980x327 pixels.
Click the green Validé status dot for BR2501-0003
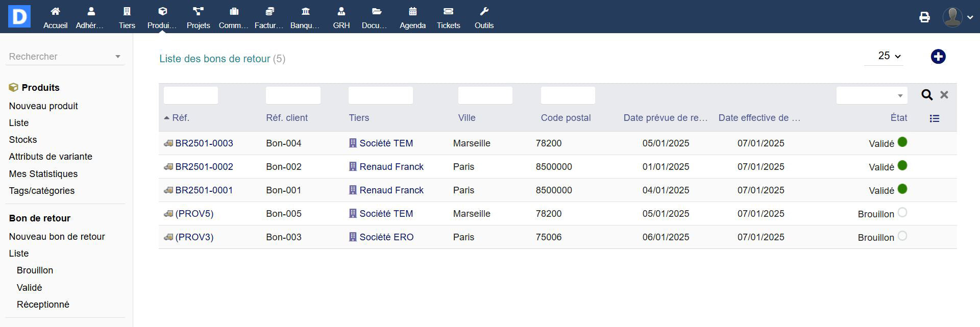click(x=902, y=142)
